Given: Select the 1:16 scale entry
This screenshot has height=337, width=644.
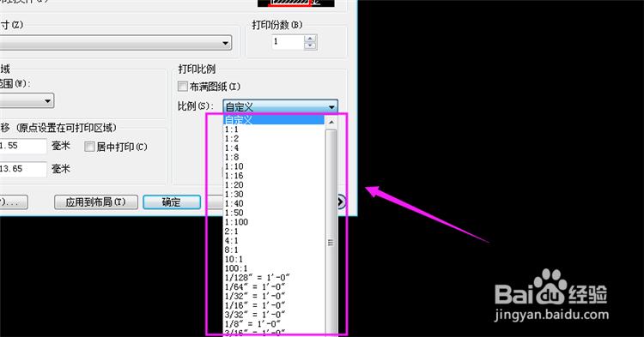Looking at the screenshot, I should (x=274, y=176).
